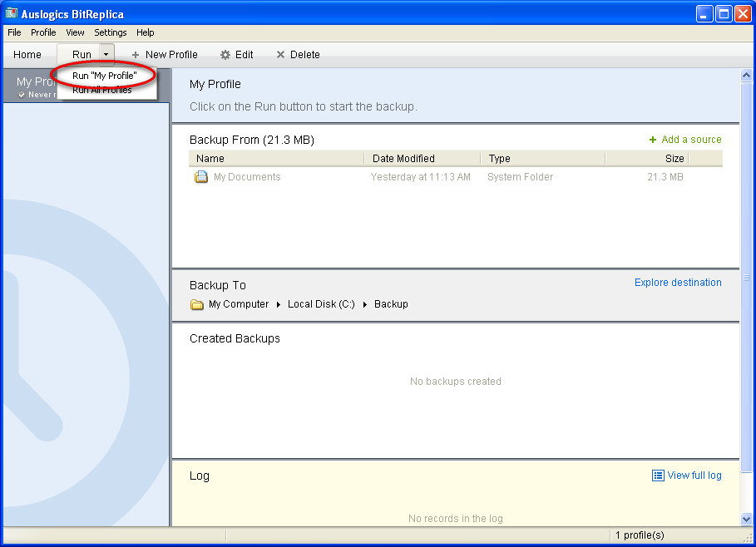Viewport: 756px width, 547px height.
Task: Sort by Type column header
Action: pyautogui.click(x=543, y=159)
